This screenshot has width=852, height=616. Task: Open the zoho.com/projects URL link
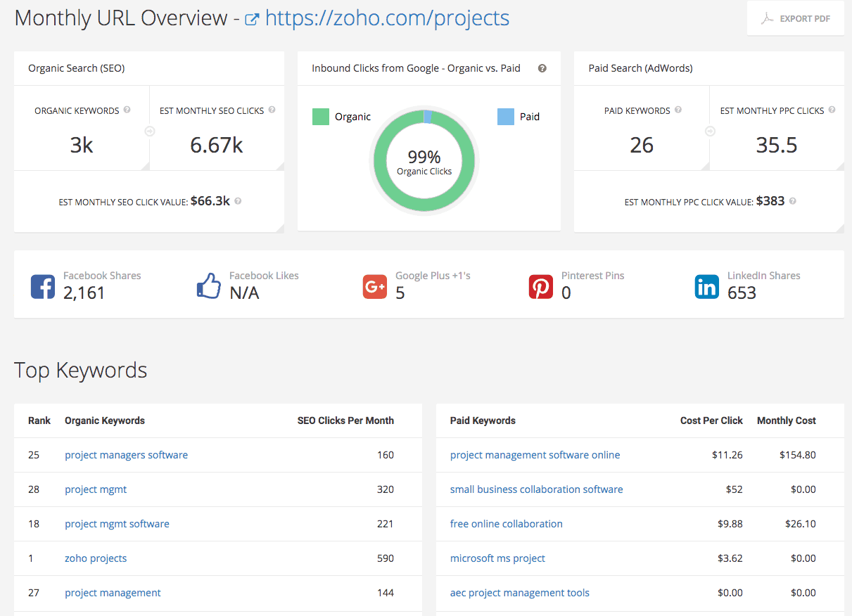[x=387, y=18]
